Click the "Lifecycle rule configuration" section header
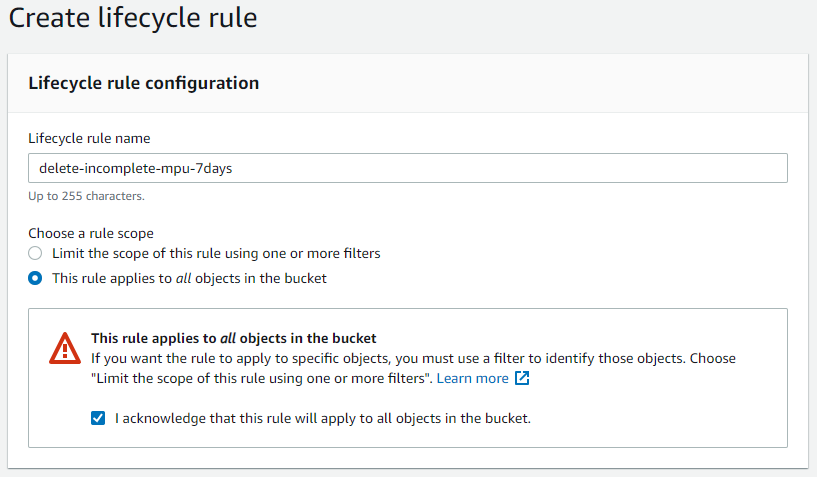The image size is (817, 477). pos(144,83)
